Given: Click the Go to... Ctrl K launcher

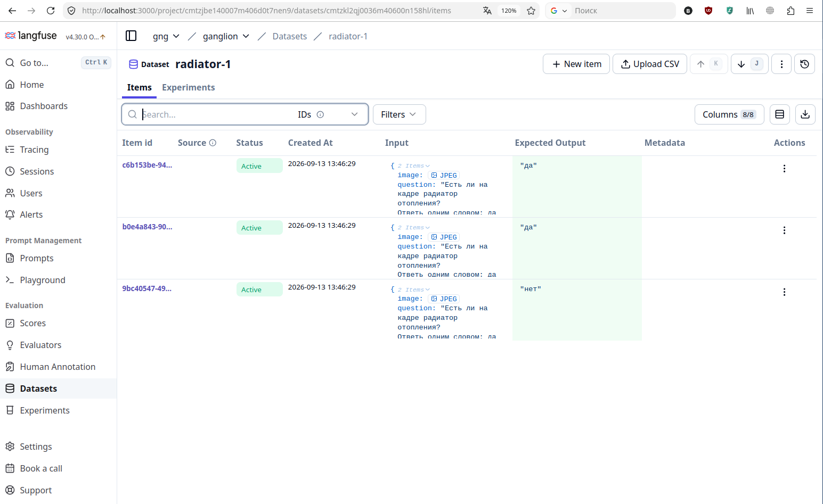Looking at the screenshot, I should coord(58,63).
